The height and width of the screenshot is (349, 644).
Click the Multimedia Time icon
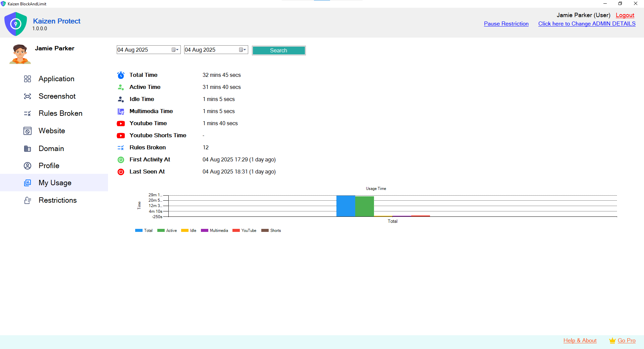click(121, 111)
